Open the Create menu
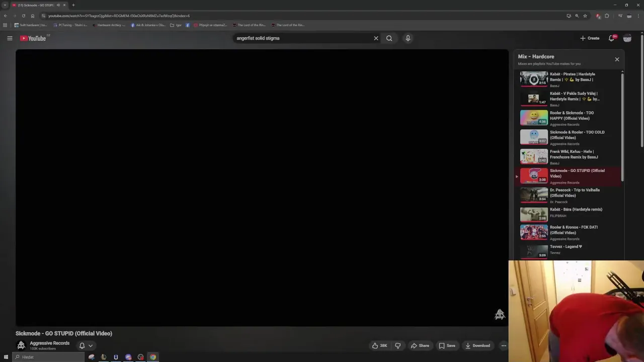644x362 pixels. click(590, 38)
